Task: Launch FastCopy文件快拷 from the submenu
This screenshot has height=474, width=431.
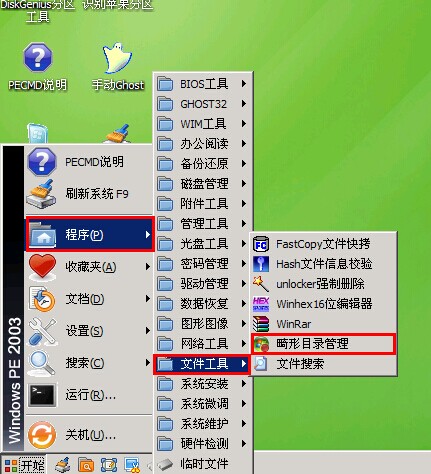Action: (323, 244)
